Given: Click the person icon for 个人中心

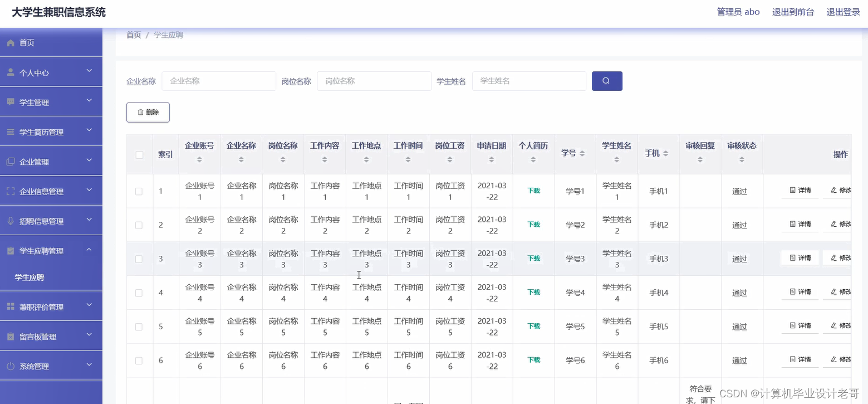Looking at the screenshot, I should pos(11,72).
